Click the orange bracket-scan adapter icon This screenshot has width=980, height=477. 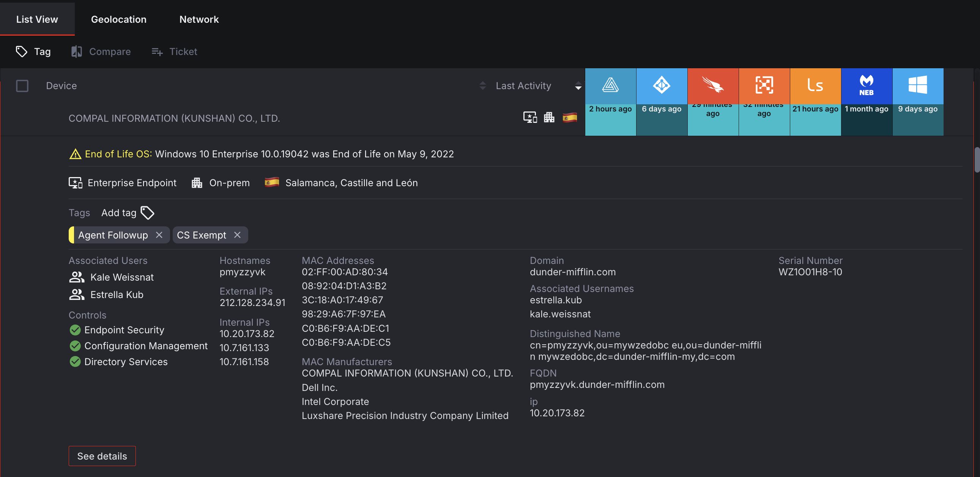[x=764, y=85]
